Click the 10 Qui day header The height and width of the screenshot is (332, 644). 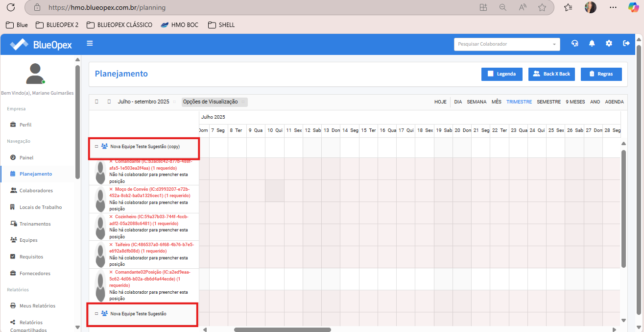275,130
